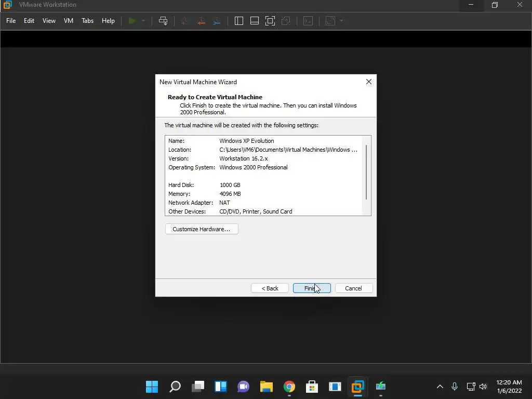Image resolution: width=532 pixels, height=399 pixels.
Task: Open the Teams Chat taskbar icon
Action: coord(243,386)
